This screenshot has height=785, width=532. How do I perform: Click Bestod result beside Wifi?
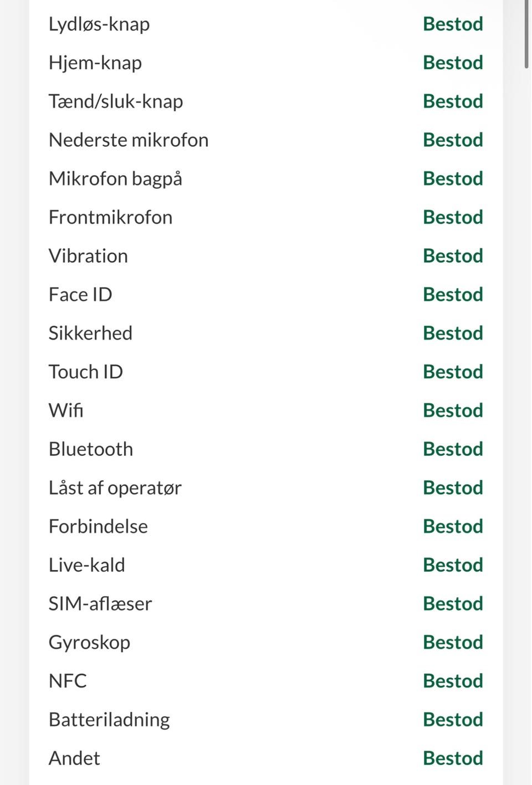coord(453,411)
